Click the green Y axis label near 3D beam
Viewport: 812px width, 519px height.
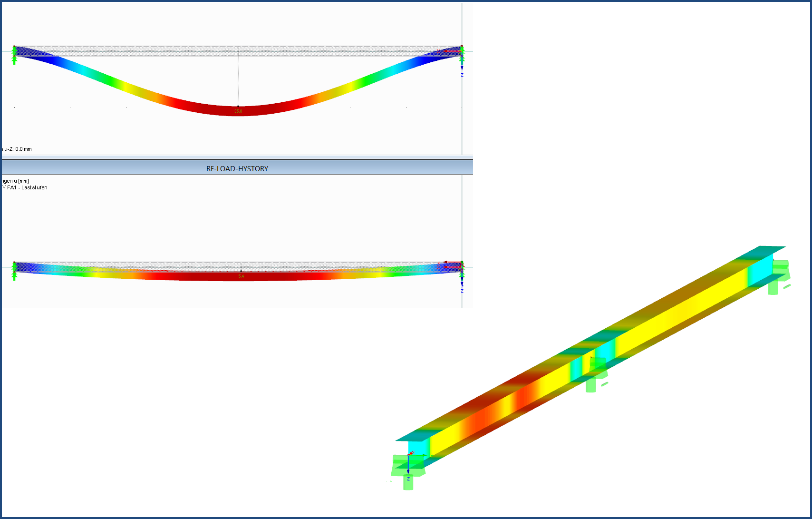click(x=391, y=482)
